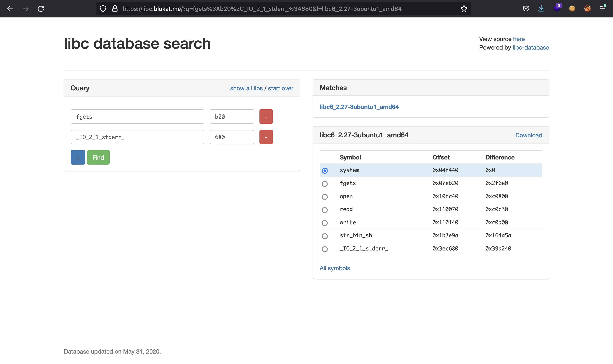Open the downloads arrow icon
The width and height of the screenshot is (613, 364).
541,9
